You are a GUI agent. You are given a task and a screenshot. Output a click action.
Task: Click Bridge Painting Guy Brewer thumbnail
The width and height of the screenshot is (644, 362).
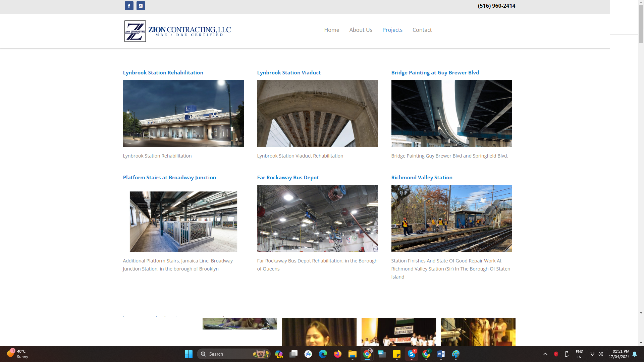[451, 113]
